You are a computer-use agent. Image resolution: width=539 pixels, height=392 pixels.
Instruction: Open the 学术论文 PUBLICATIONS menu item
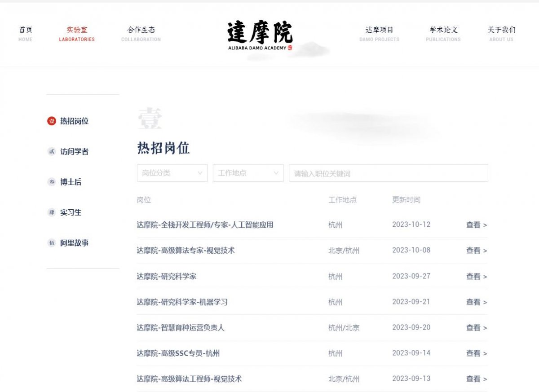click(443, 34)
